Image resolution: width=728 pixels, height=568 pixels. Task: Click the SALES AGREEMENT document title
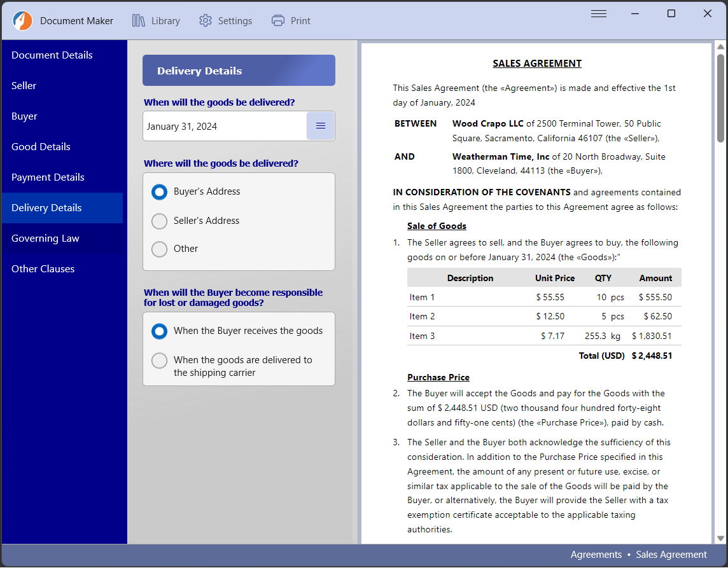tap(536, 64)
